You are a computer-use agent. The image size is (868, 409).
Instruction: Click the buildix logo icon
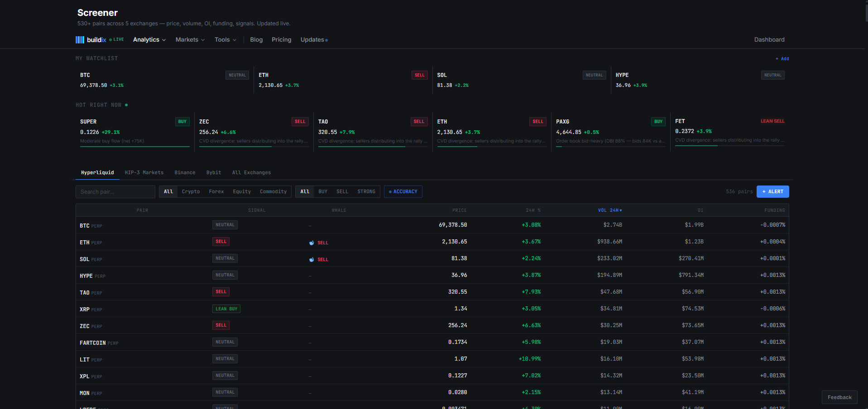point(80,40)
